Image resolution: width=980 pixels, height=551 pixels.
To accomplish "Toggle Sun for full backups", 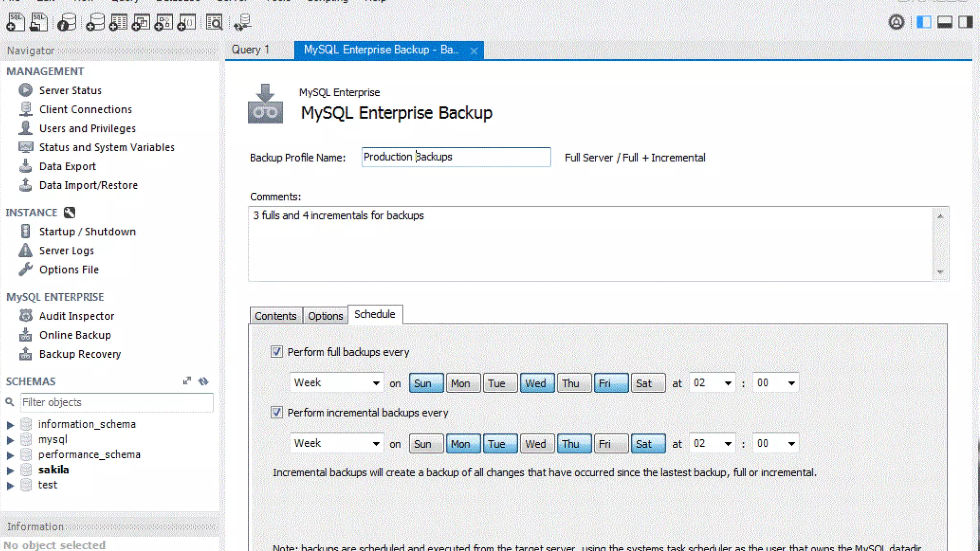I will coord(426,383).
